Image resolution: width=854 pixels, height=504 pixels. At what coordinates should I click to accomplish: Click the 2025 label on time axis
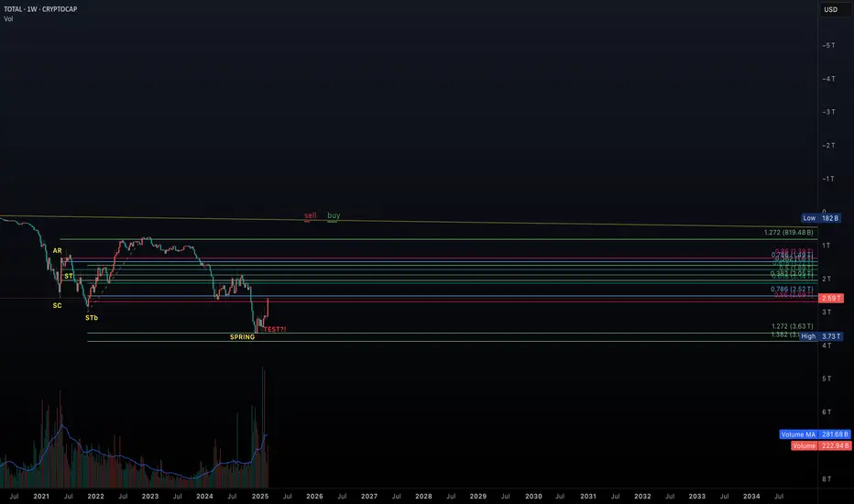point(260,497)
